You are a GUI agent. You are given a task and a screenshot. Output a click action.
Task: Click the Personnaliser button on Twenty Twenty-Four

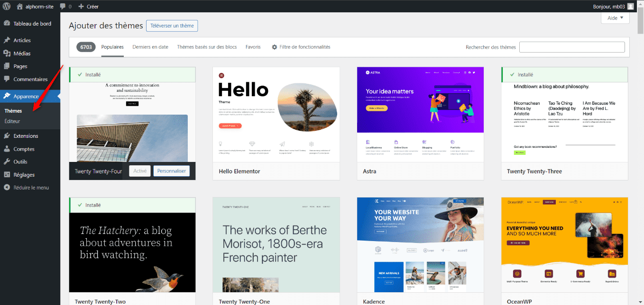[x=172, y=171]
